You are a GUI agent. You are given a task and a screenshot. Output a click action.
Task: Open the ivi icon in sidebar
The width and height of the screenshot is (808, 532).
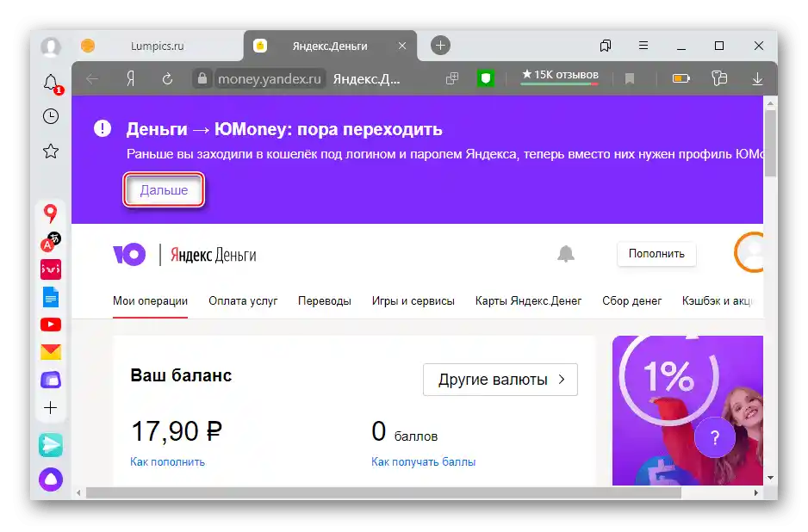(x=51, y=269)
